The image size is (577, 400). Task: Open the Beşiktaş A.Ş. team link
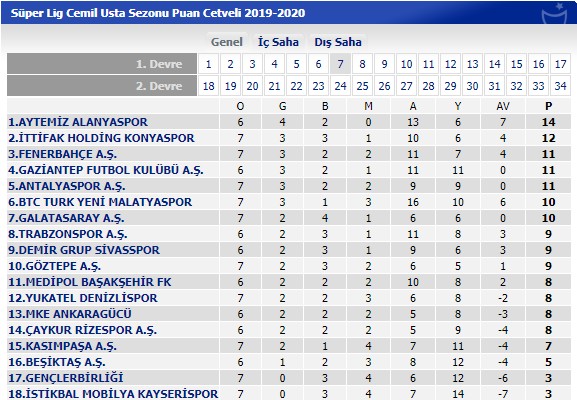coord(57,362)
